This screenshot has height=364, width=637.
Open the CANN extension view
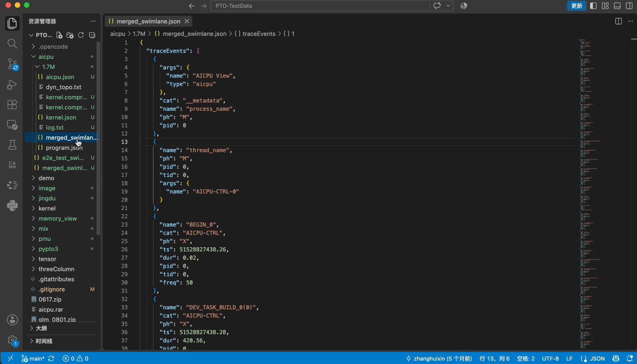pyautogui.click(x=12, y=165)
